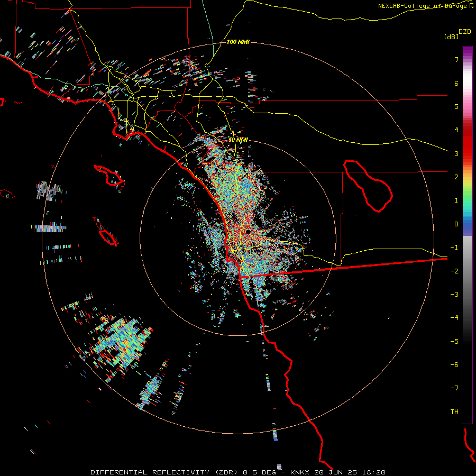476x476 pixels.
Task: Click the ZDR color bar legend
Action: coord(467,235)
